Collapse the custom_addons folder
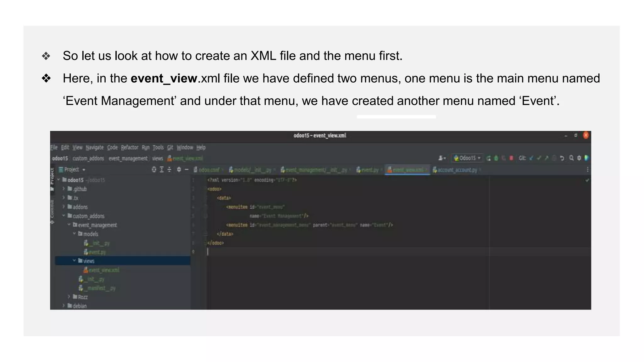The image size is (644, 362). pyautogui.click(x=64, y=216)
